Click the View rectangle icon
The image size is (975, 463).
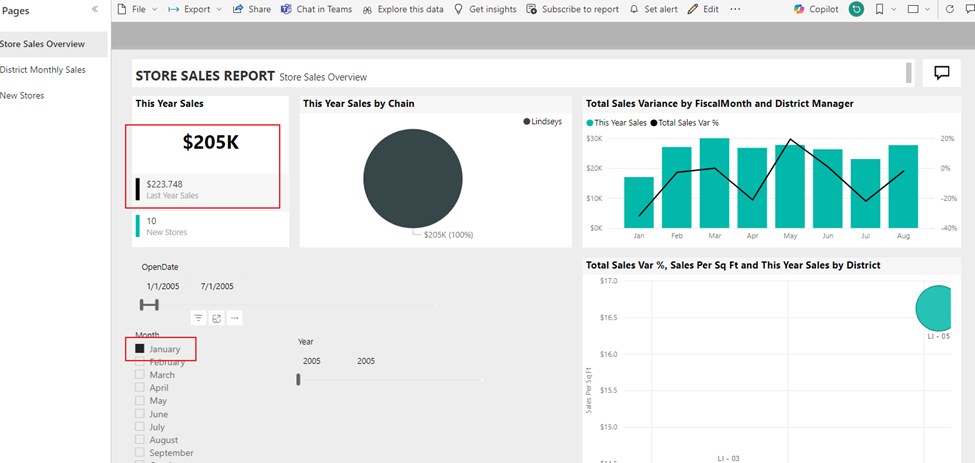(913, 9)
